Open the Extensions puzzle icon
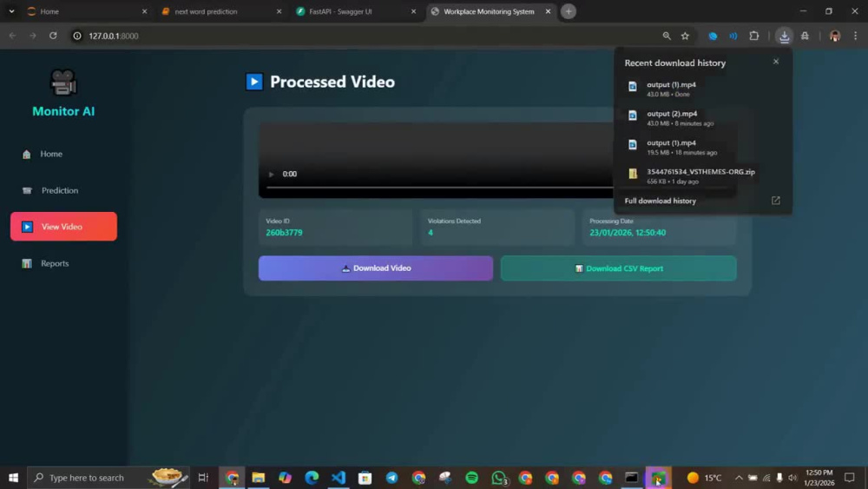 coord(754,36)
